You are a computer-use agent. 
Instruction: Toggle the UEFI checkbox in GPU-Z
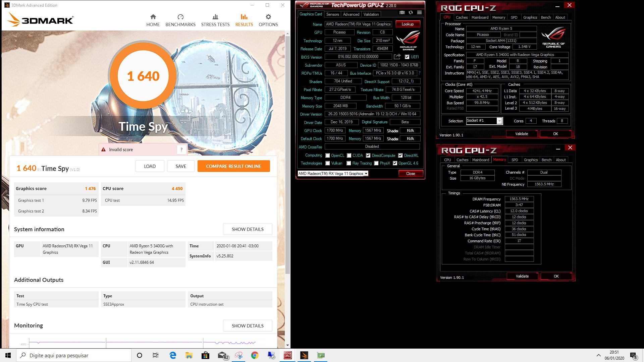pyautogui.click(x=407, y=57)
